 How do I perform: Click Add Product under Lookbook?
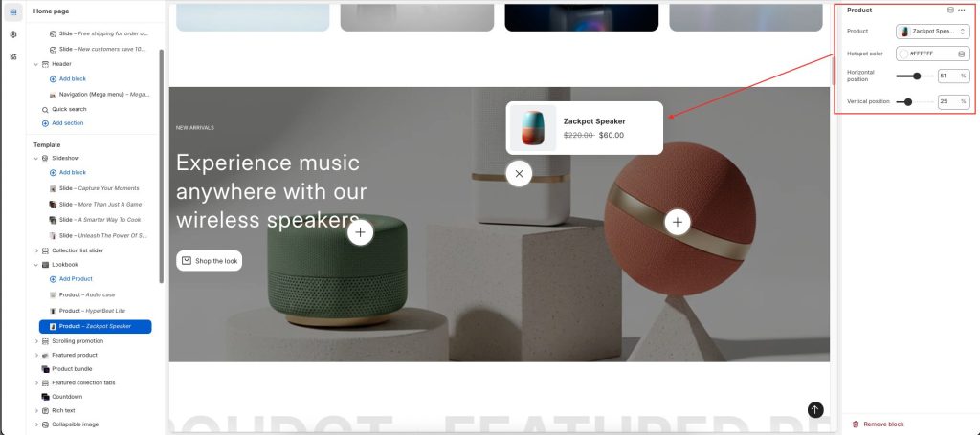click(x=76, y=279)
